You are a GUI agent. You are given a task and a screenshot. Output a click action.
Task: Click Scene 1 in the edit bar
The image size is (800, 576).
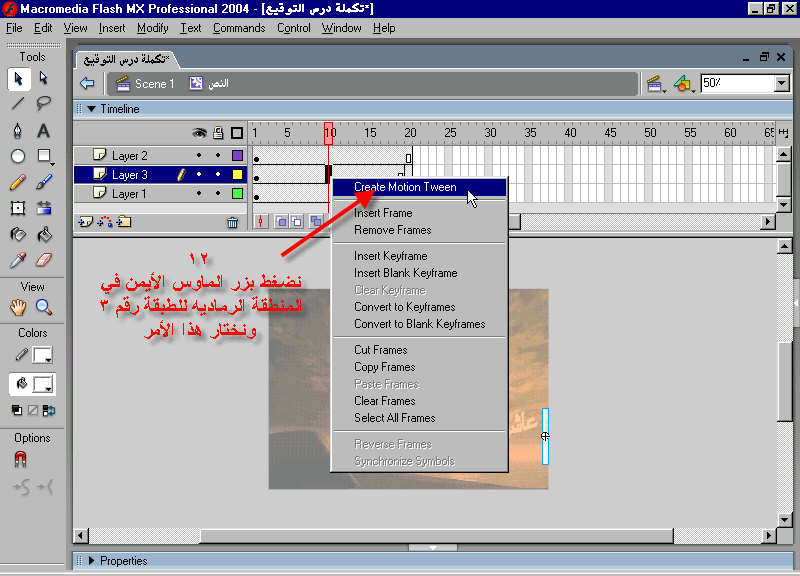145,84
